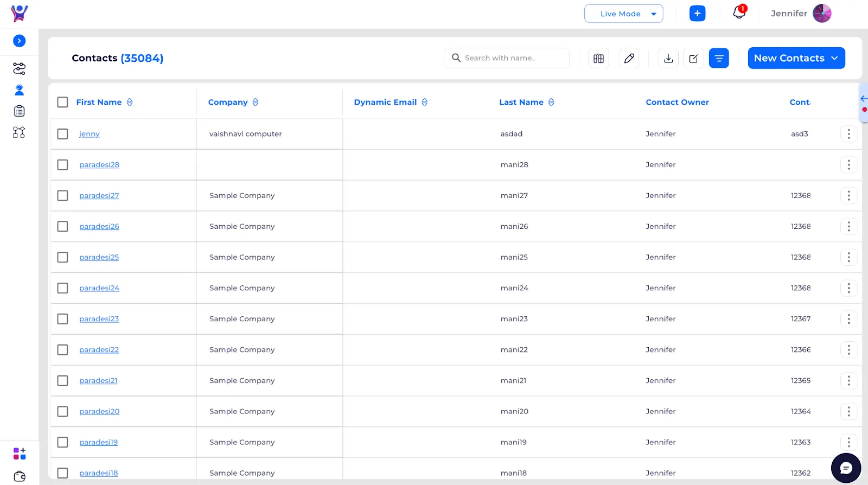Viewport: 868px width, 485px height.
Task: Tick the checkbox for paradesi28
Action: coord(63,164)
